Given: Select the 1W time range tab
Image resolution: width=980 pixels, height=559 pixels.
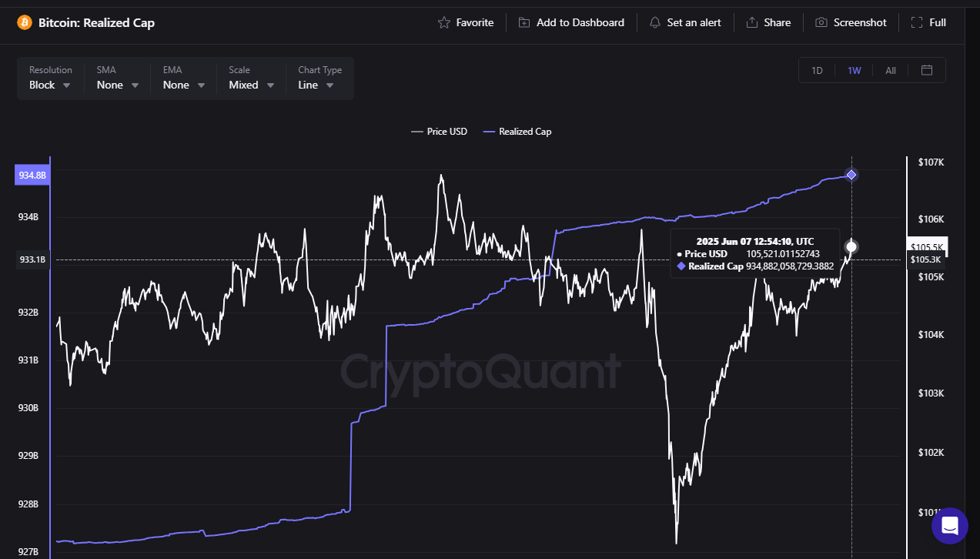Looking at the screenshot, I should (x=855, y=70).
